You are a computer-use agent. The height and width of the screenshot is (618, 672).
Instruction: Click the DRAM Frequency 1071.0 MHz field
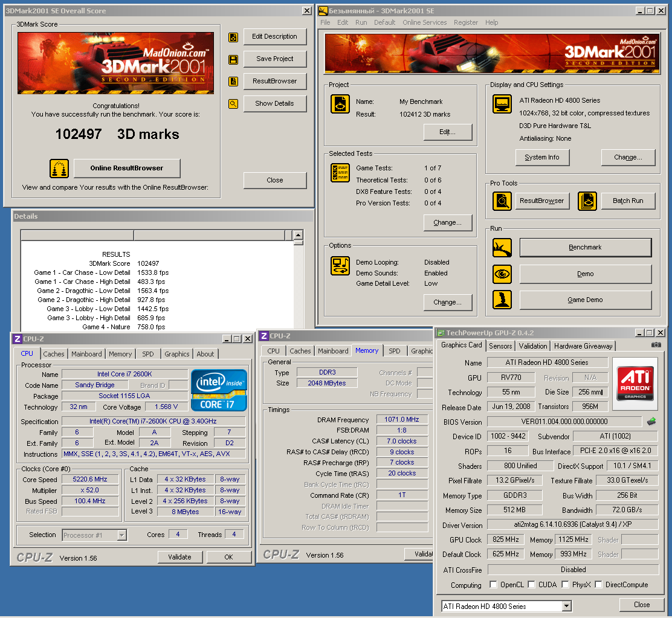point(402,419)
